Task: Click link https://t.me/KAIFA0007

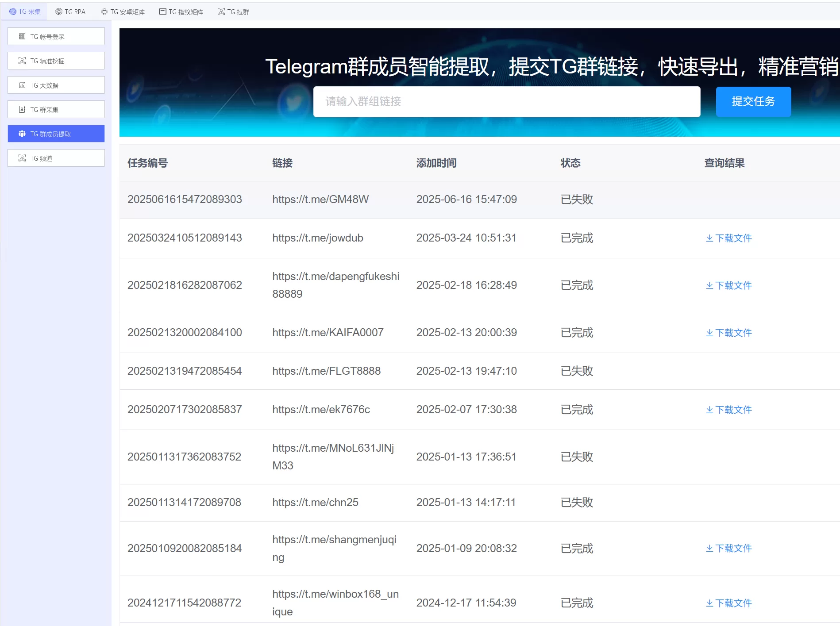Action: [328, 332]
